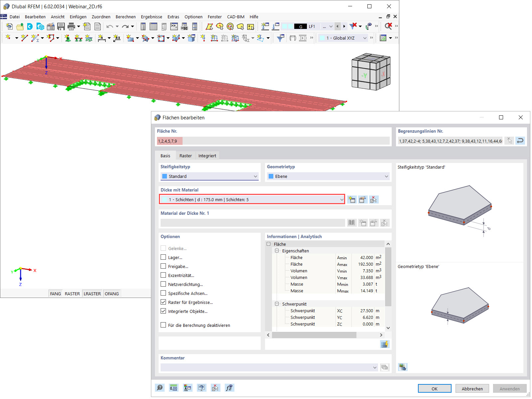Toggle the OFANG object snap button
Image resolution: width=532 pixels, height=399 pixels.
tap(112, 294)
